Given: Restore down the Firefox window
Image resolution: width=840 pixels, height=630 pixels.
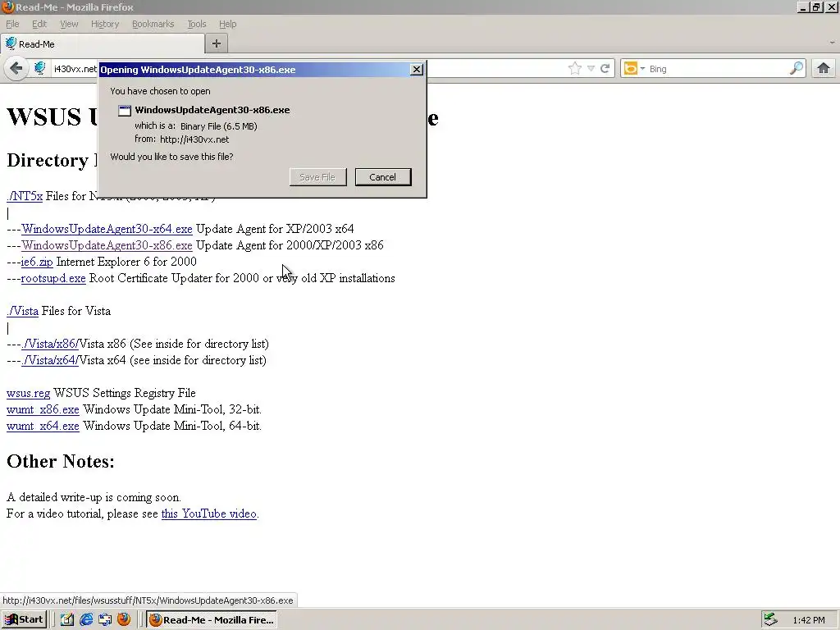Looking at the screenshot, I should (816, 7).
